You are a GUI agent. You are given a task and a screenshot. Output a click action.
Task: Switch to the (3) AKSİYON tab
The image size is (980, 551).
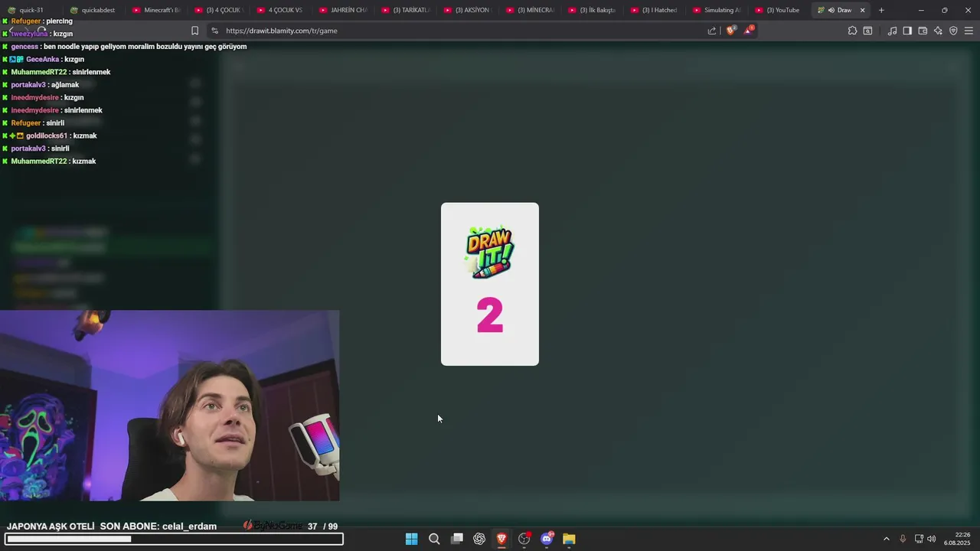(x=466, y=10)
